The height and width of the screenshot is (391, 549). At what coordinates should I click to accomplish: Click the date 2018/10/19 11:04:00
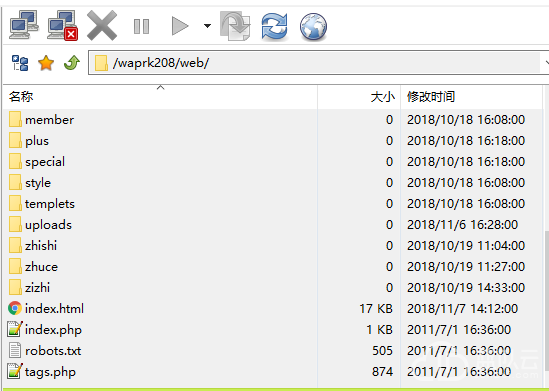pyautogui.click(x=466, y=246)
